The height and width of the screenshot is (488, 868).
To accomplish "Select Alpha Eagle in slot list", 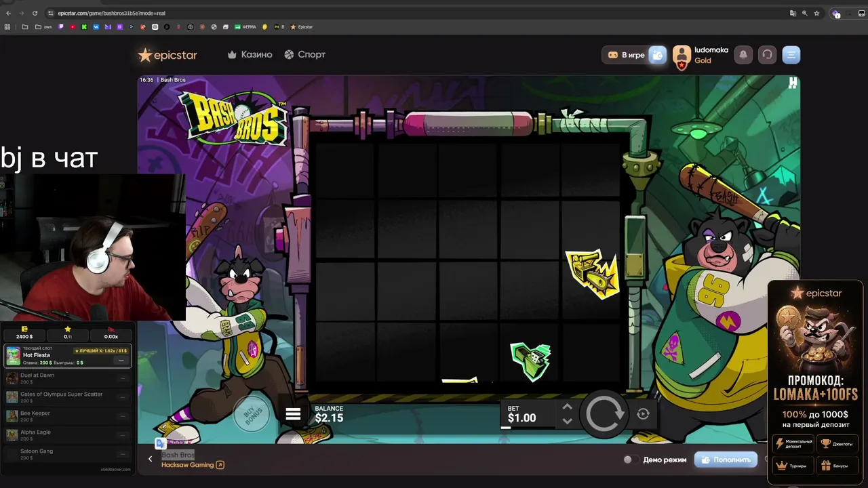I will point(67,435).
